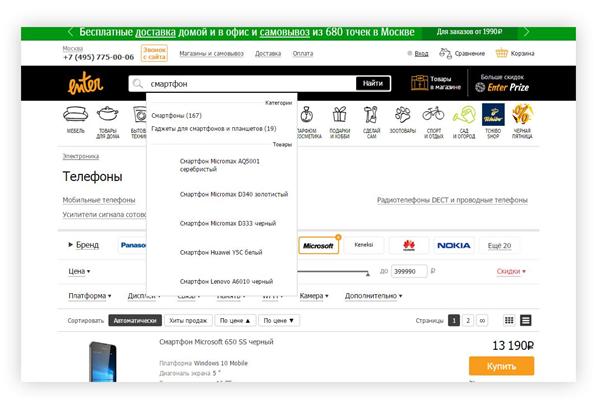Open the sport and leisure bicycle icon
Screen dimensions: 606x409
[433, 114]
